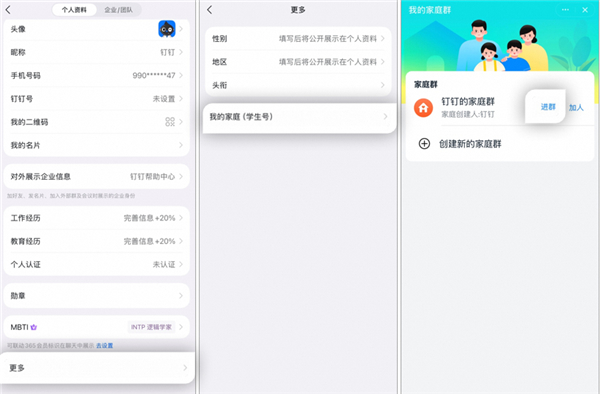Image resolution: width=600 pixels, height=394 pixels.
Task: Open the 头衔 row
Action: tap(298, 85)
